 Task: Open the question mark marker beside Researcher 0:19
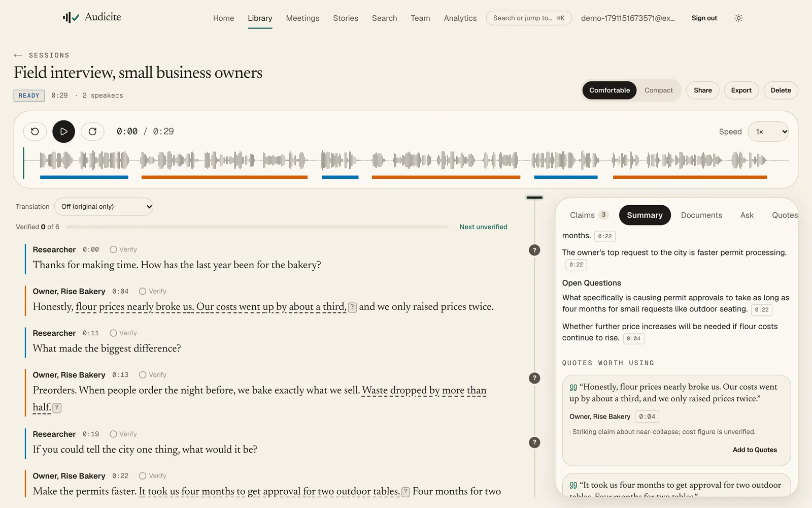(534, 442)
